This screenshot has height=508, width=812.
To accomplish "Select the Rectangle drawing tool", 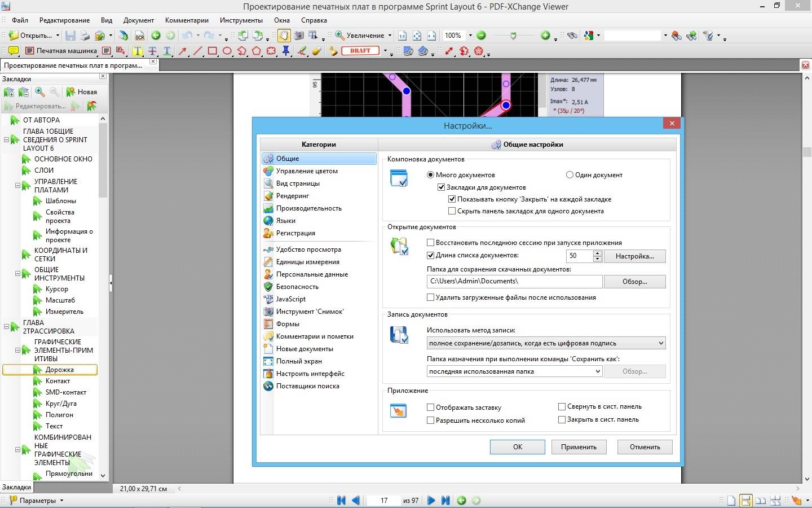I will (213, 51).
